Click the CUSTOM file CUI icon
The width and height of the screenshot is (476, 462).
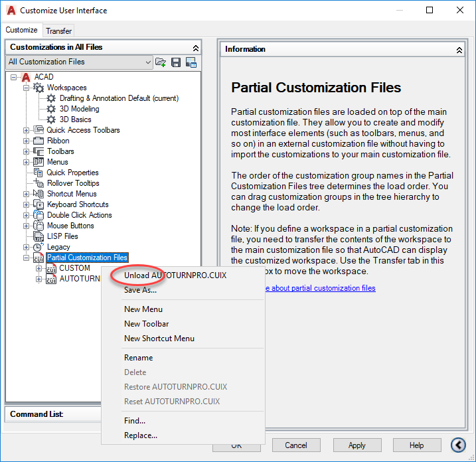pos(51,268)
